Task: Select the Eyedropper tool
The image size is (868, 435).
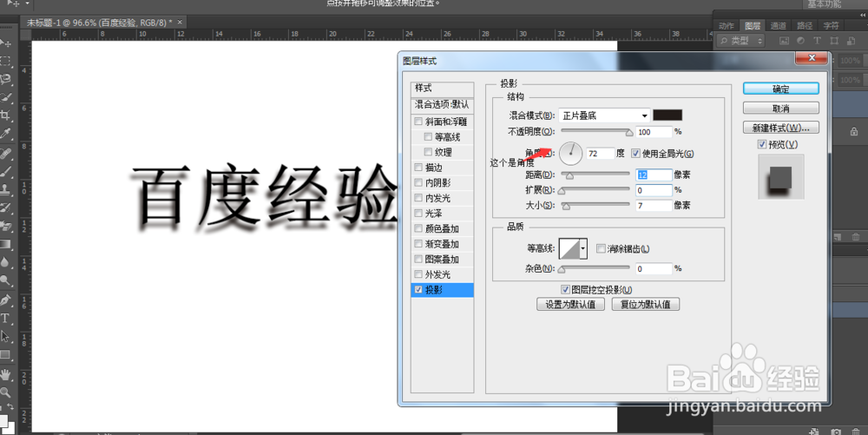Action: 5,134
